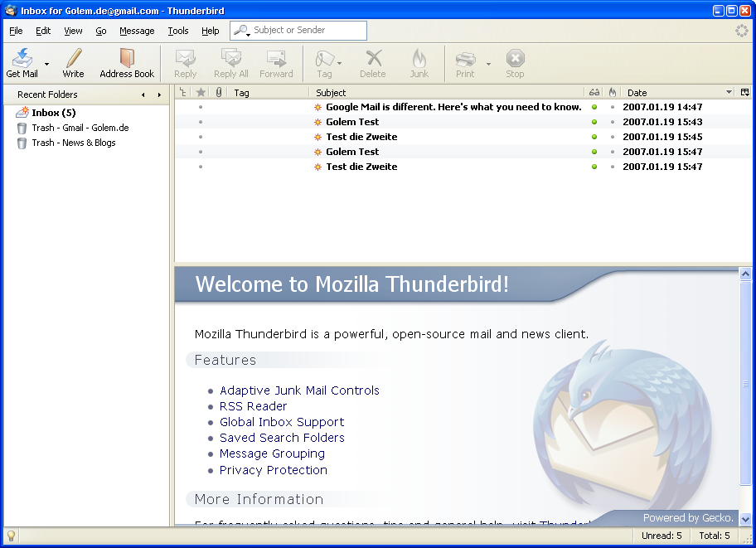Open the Address Book
This screenshot has width=756, height=548.
(x=127, y=63)
